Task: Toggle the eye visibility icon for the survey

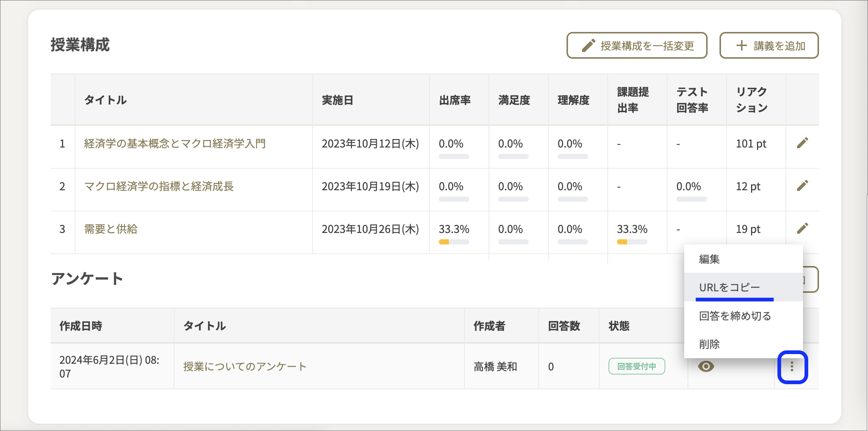Action: 706,367
